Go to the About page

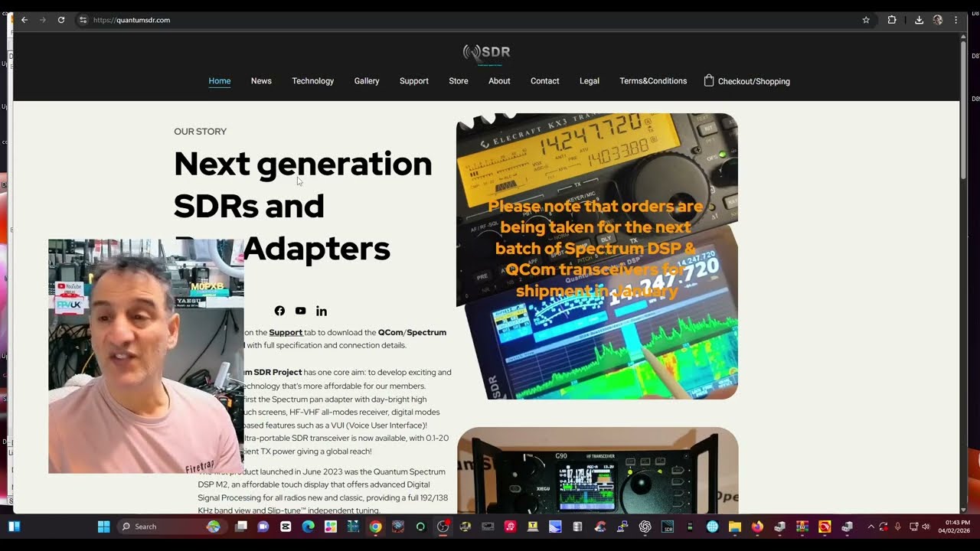pos(499,81)
